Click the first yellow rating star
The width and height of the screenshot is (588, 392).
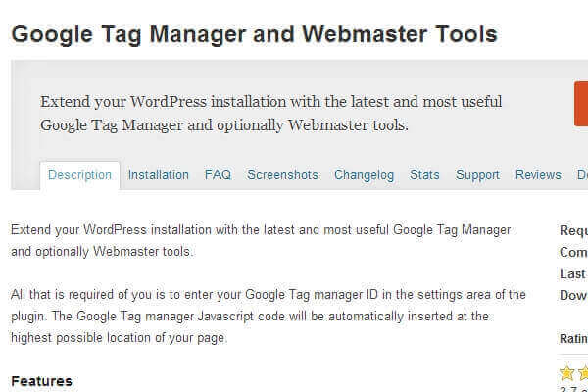[x=566, y=373]
